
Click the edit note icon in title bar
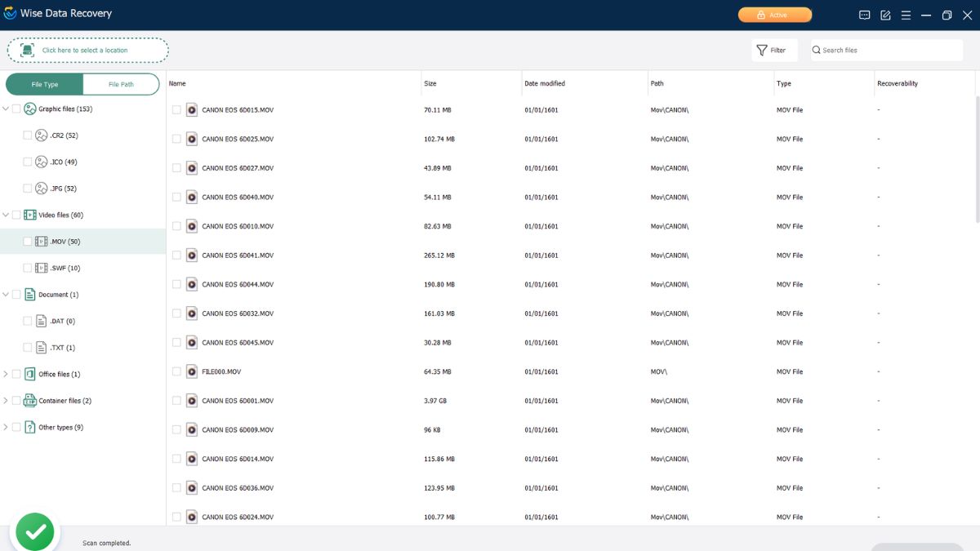tap(885, 15)
